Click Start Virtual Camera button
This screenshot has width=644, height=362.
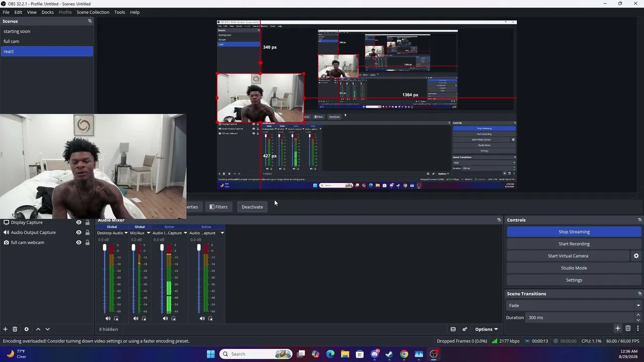click(x=568, y=256)
